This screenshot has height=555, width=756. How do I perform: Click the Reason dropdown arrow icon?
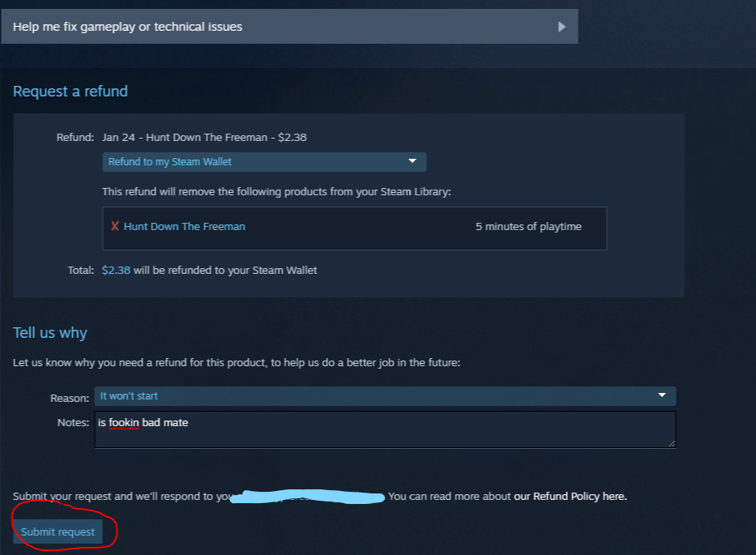pos(662,395)
